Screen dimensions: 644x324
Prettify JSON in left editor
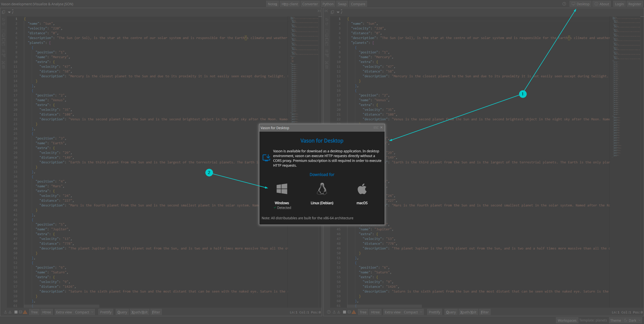click(106, 312)
